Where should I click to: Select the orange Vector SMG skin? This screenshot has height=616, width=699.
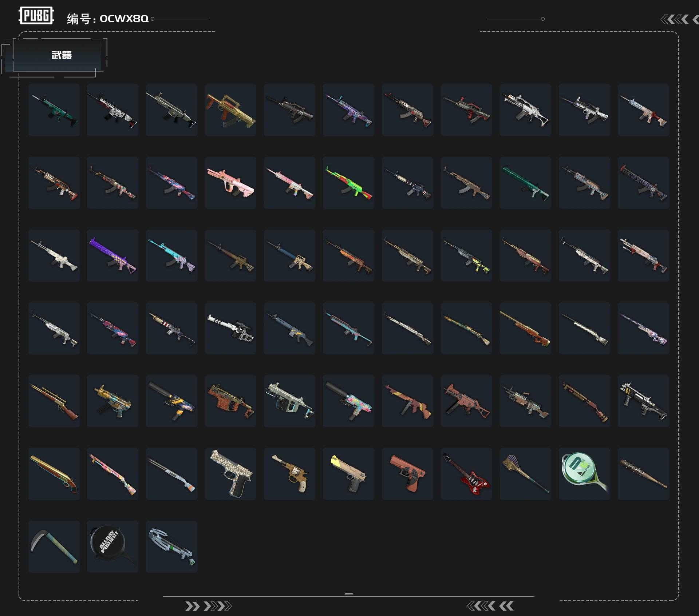pos(230,401)
